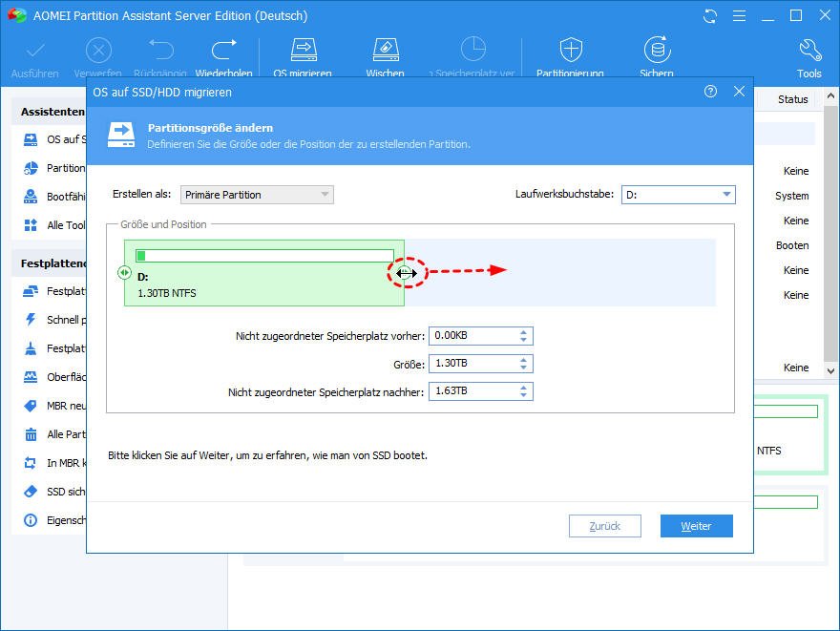This screenshot has height=631, width=840.
Task: Click the scrollbar up arrow
Action: (x=830, y=95)
